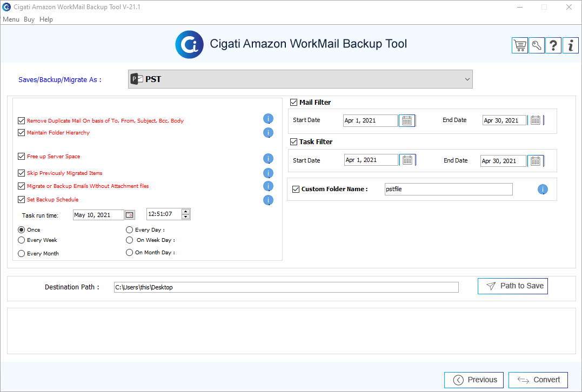Show info for Free up Server Space
582x392 pixels.
click(269, 159)
